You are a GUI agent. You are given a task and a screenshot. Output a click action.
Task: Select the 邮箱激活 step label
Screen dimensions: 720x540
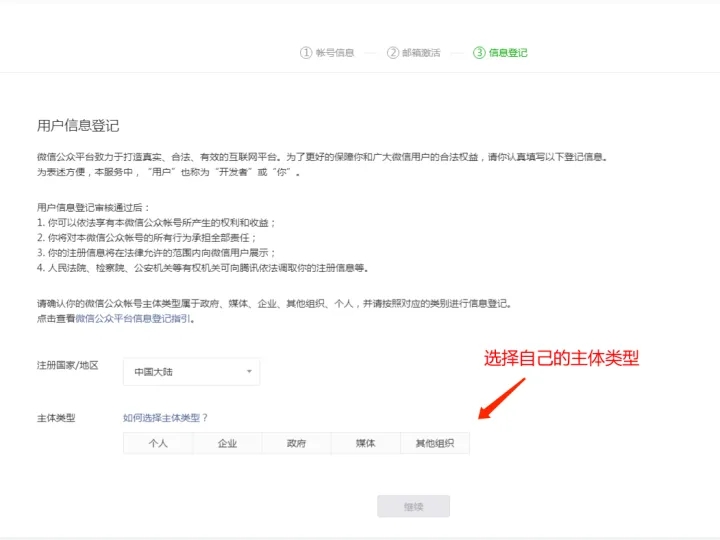[420, 53]
